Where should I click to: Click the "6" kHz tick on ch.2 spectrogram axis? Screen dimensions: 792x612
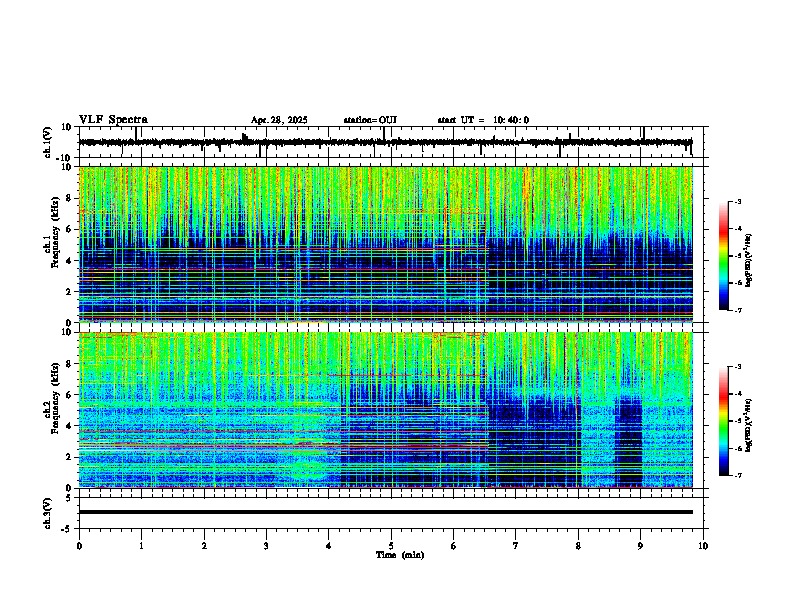pos(69,395)
